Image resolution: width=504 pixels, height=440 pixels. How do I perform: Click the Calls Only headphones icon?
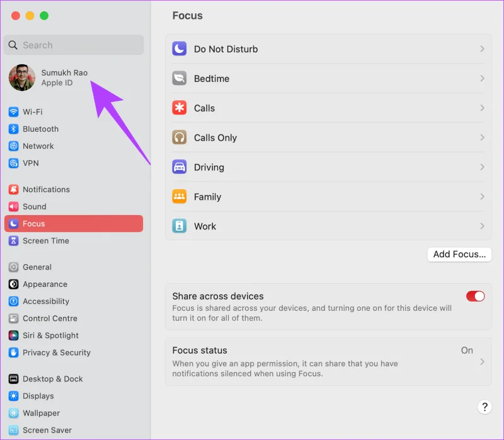click(180, 137)
